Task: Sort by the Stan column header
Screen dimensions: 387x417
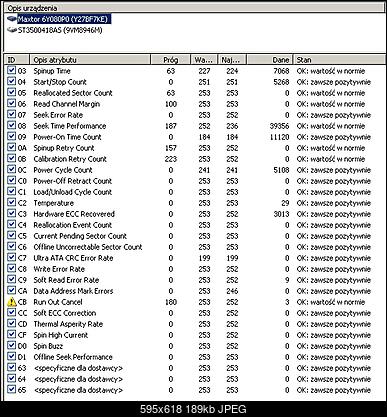Action: click(x=339, y=60)
